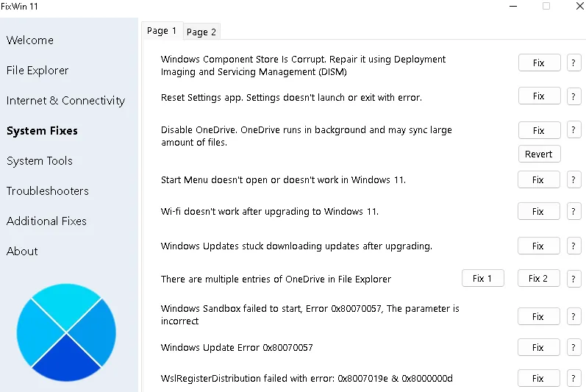
Task: Show help for Windows Updates stuck downloading
Action: pyautogui.click(x=574, y=246)
